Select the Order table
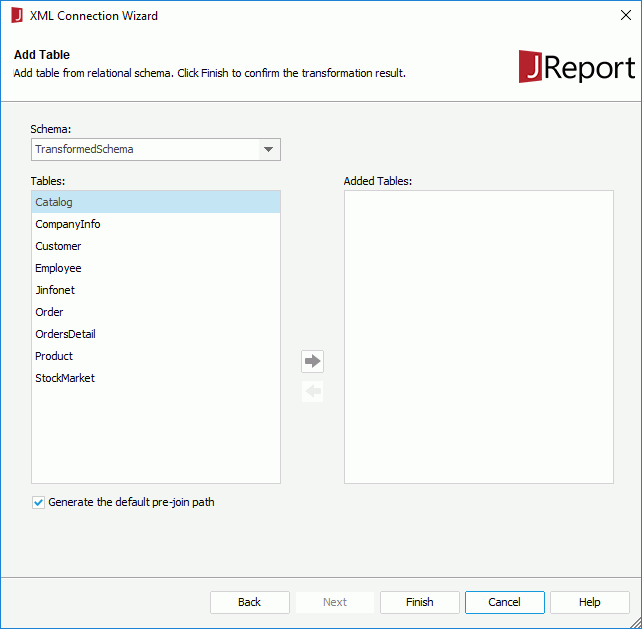Viewport: 642px width, 629px height. point(156,312)
